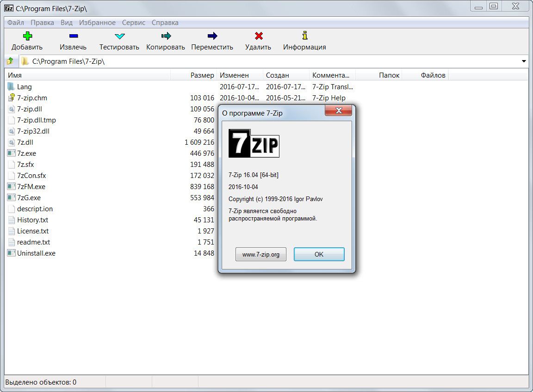Select the License.txt document icon
The width and height of the screenshot is (533, 392).
[x=11, y=231]
